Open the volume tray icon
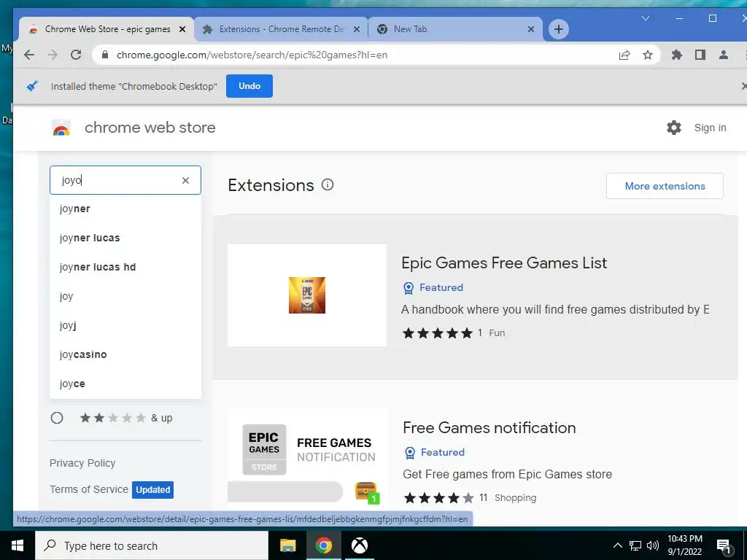 click(653, 545)
